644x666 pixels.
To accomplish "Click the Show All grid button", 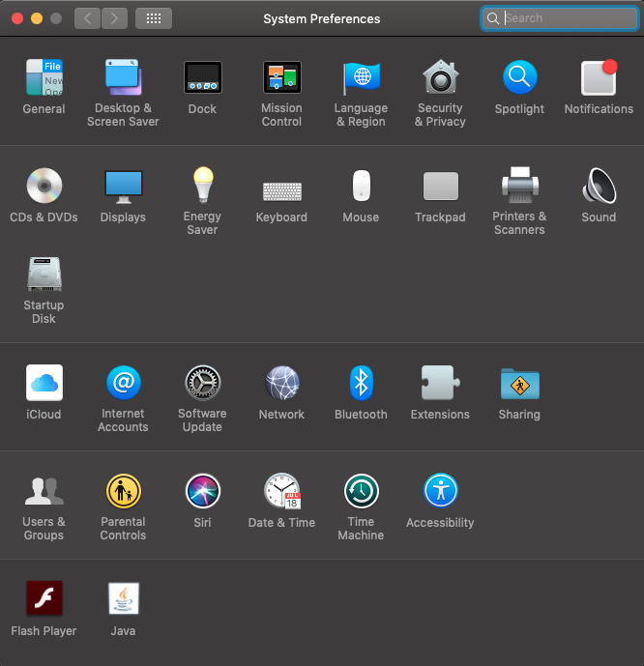I will pyautogui.click(x=154, y=18).
